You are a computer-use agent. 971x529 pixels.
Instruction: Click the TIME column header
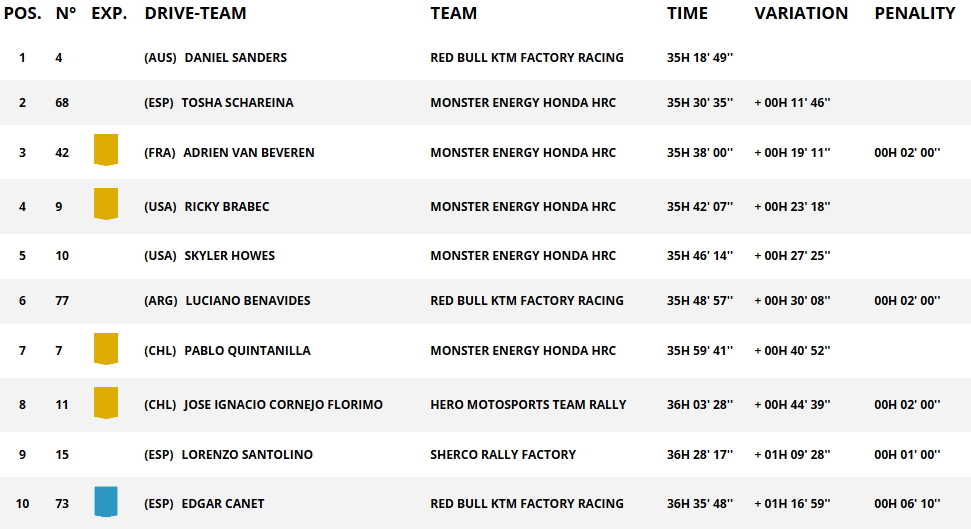[687, 13]
